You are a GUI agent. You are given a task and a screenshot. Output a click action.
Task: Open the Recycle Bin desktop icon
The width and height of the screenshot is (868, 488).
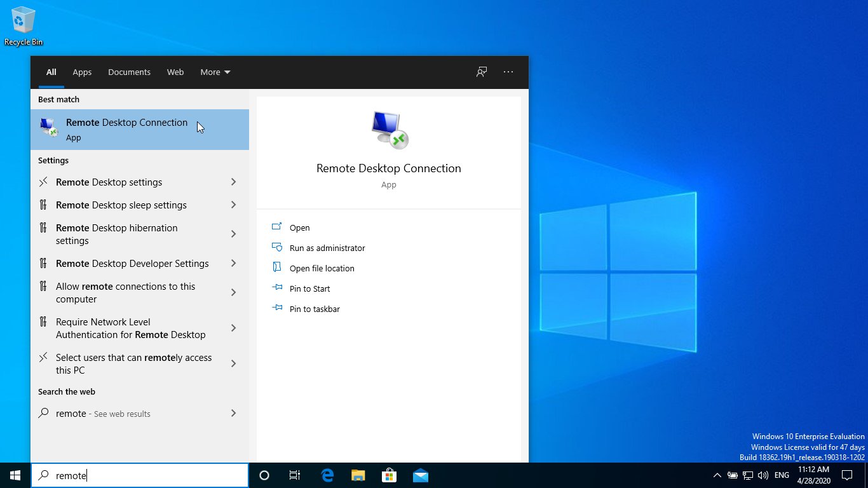(24, 27)
